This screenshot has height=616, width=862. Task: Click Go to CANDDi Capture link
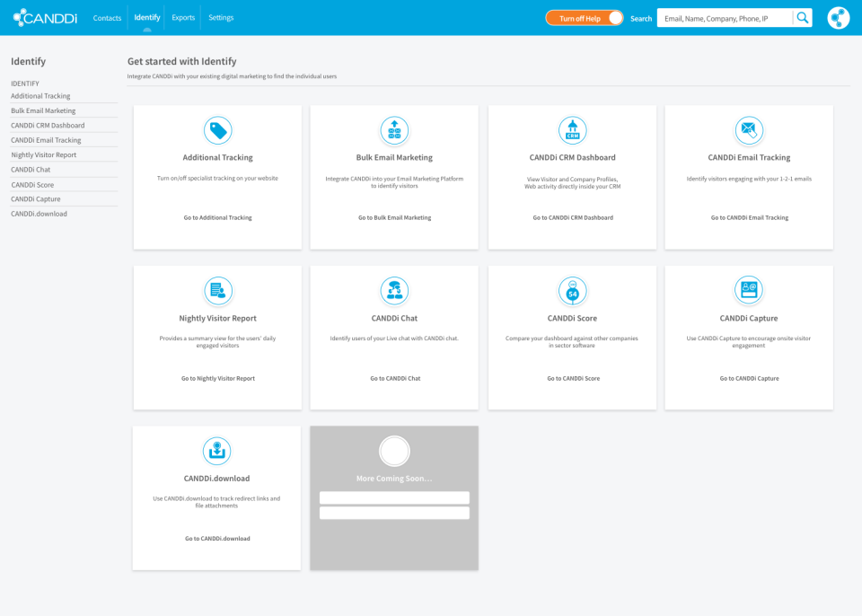click(749, 378)
